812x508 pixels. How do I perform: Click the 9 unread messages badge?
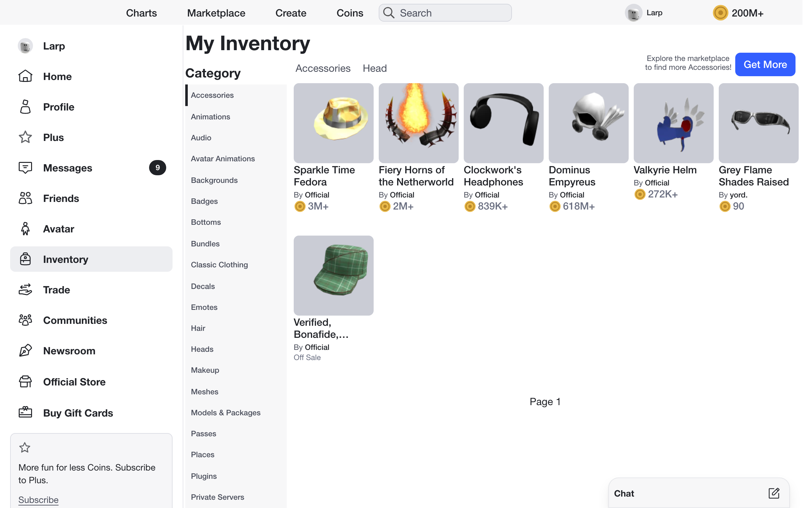tap(157, 168)
